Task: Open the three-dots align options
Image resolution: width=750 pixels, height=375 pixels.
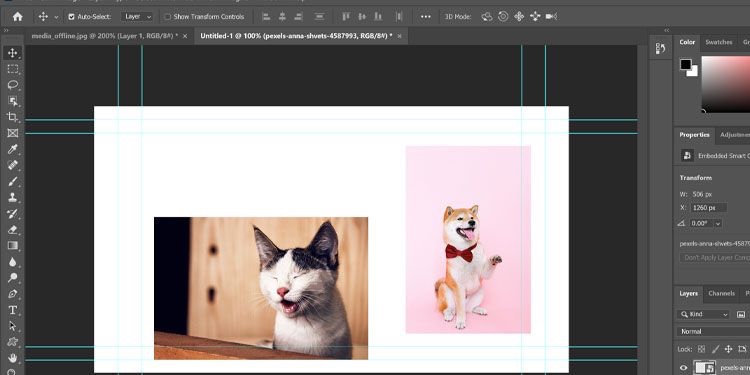Action: click(426, 17)
